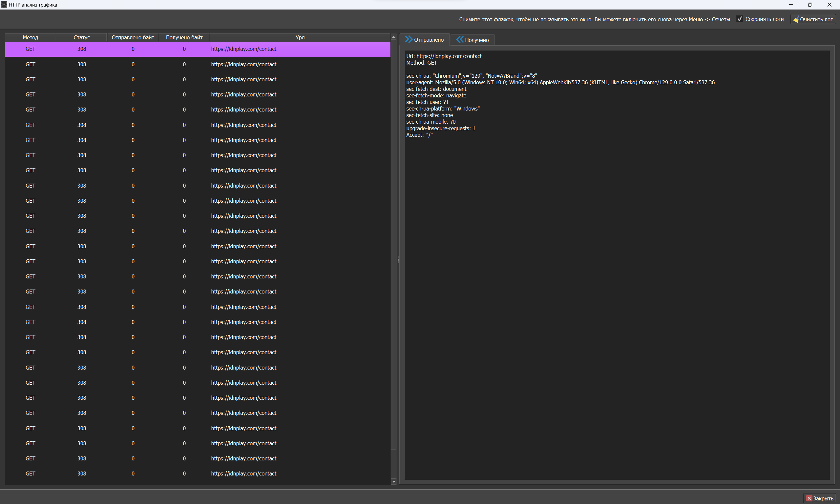Screen dimensions: 840x504
Task: Uncheck the Сохранять логи checkbox
Action: [x=739, y=19]
